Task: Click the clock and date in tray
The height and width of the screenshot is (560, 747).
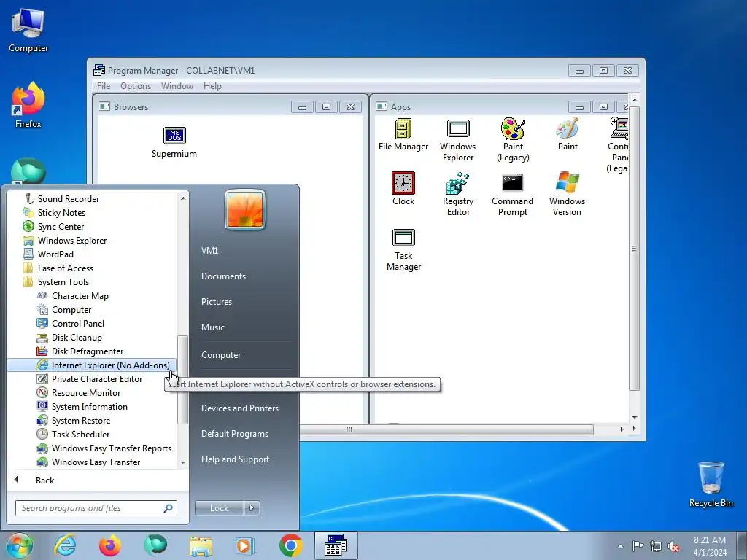Action: (x=710, y=546)
